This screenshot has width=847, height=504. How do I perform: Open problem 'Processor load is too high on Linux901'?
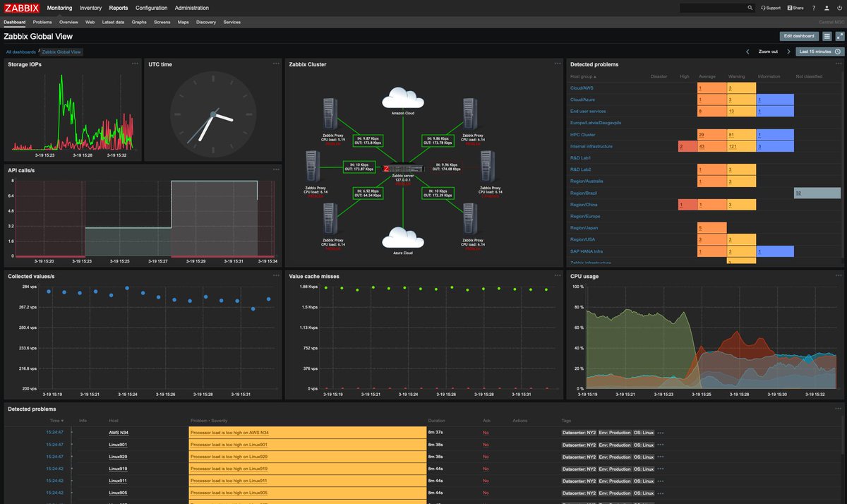[x=229, y=445]
